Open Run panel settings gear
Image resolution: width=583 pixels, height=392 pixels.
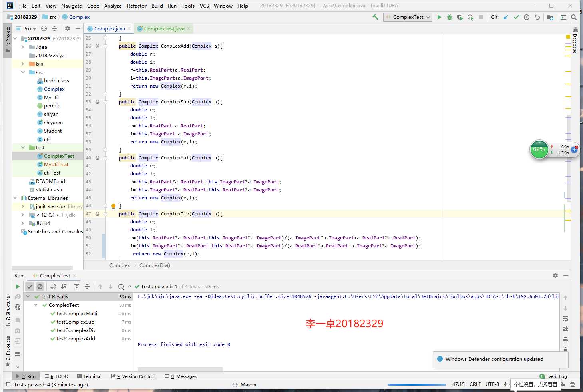[x=555, y=275]
